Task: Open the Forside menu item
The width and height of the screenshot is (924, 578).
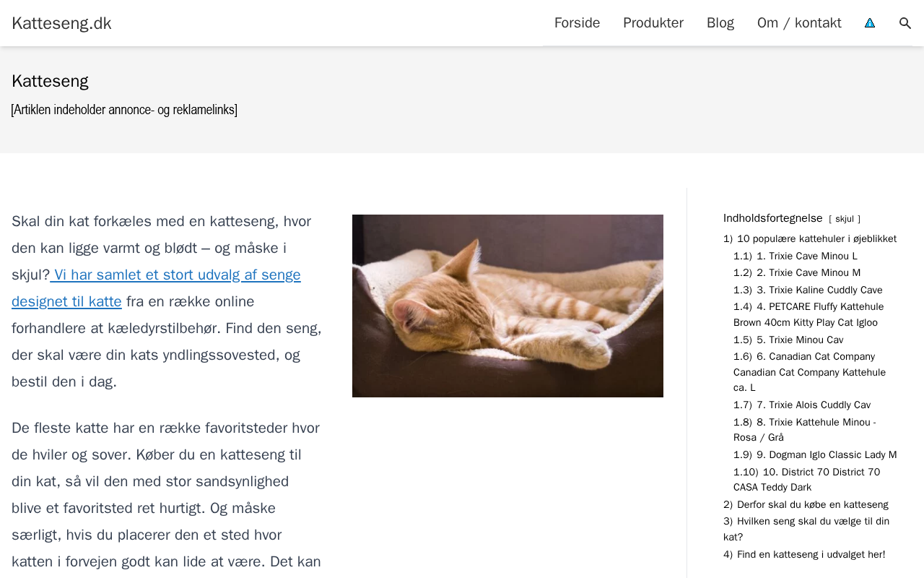Action: [577, 23]
